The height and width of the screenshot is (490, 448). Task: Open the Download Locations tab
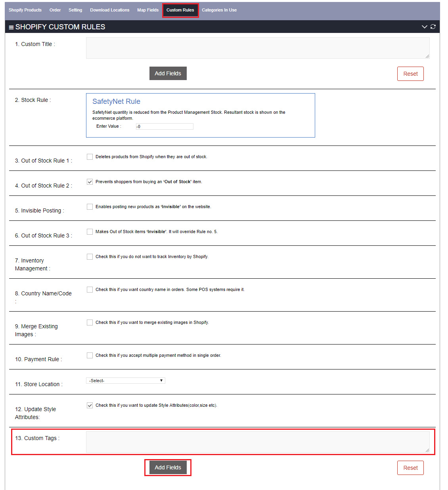click(x=110, y=10)
